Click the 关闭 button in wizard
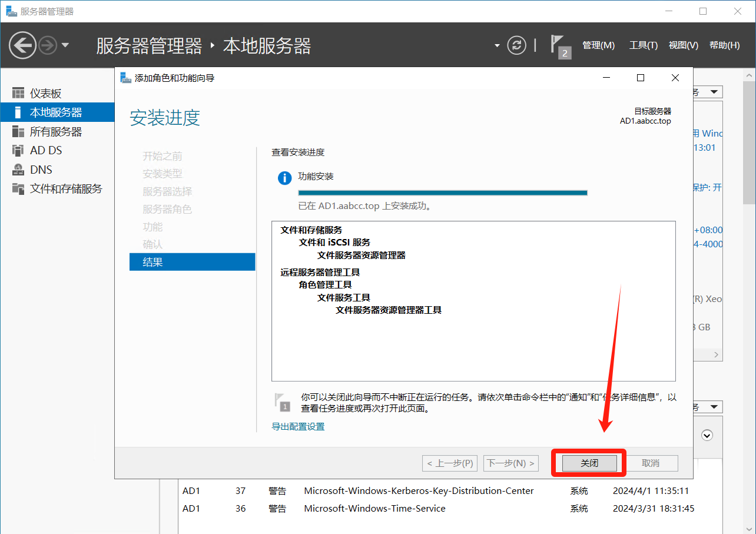The width and height of the screenshot is (756, 534). [589, 463]
